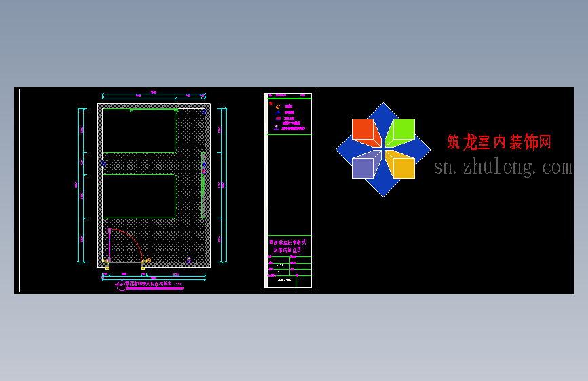Click the blue symbol on the plan's left wall

[x=104, y=163]
